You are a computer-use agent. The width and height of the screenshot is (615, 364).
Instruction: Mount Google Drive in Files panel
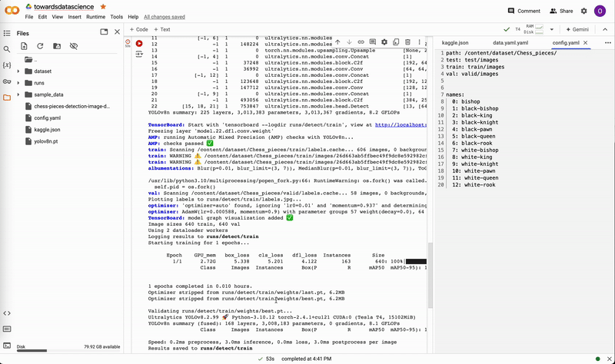point(57,46)
